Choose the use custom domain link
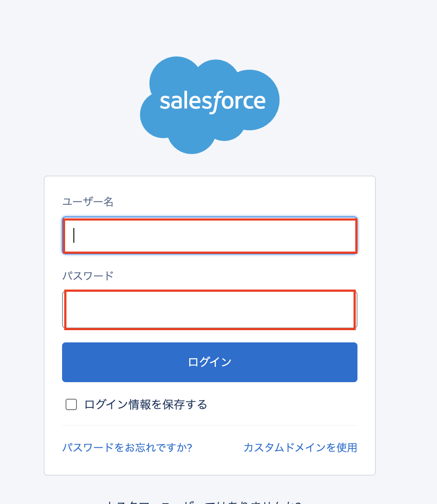The height and width of the screenshot is (504, 437). [x=300, y=447]
